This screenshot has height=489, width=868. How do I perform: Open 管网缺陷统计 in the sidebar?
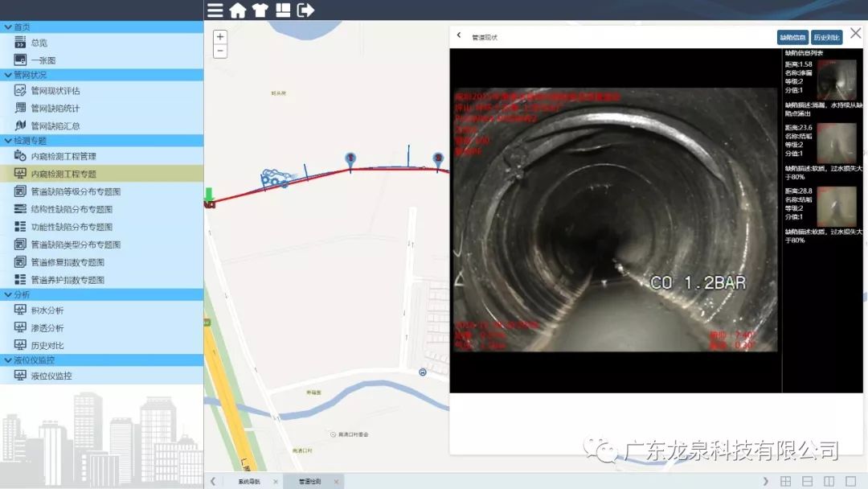pyautogui.click(x=55, y=109)
